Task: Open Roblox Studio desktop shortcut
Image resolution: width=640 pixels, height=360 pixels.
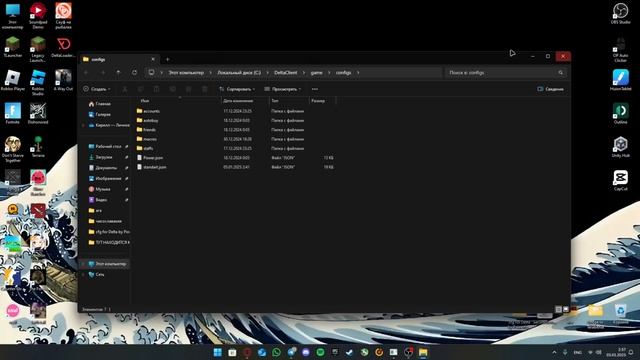Action: 38,82
